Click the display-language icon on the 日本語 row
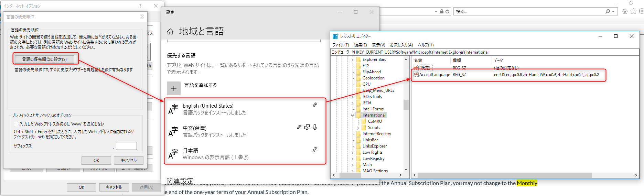Screen dimensions: 644x196 point(315,150)
